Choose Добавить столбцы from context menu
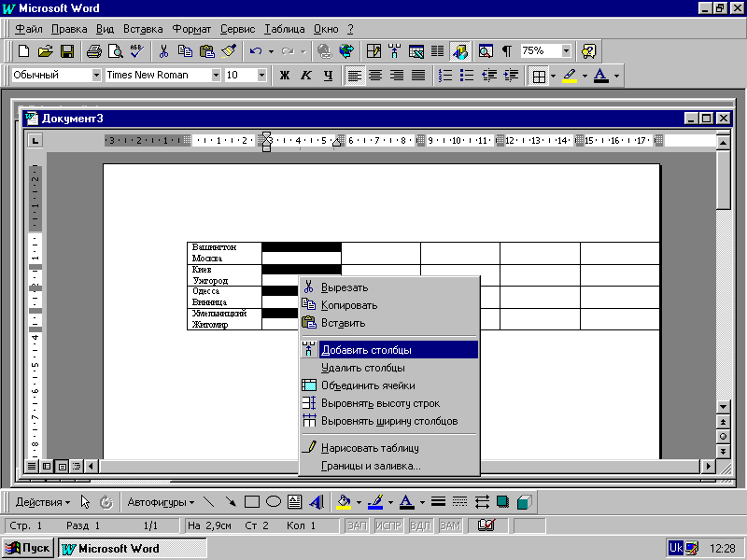Image resolution: width=747 pixels, height=560 pixels. point(389,350)
